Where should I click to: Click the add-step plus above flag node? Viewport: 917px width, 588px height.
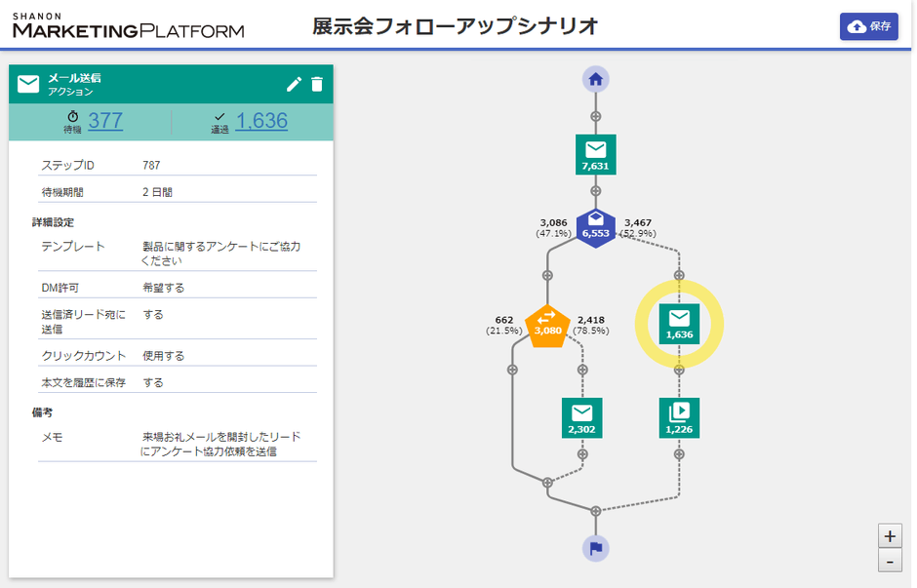click(596, 510)
